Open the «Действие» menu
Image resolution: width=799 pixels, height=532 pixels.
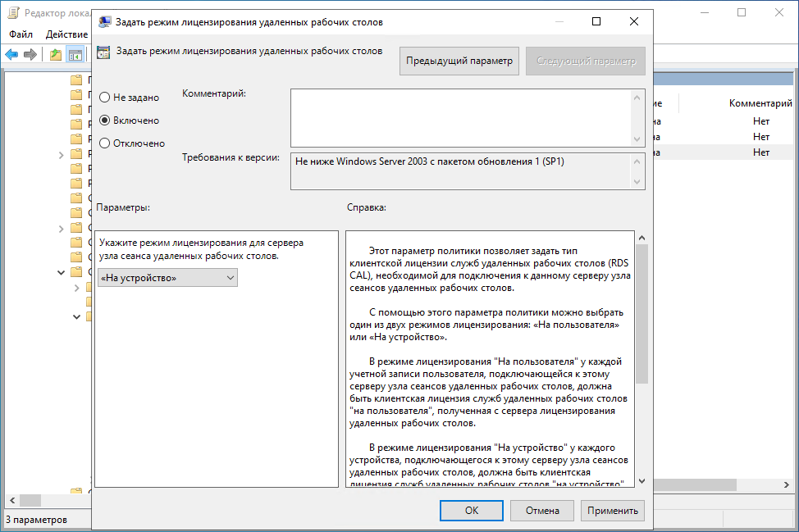point(66,34)
